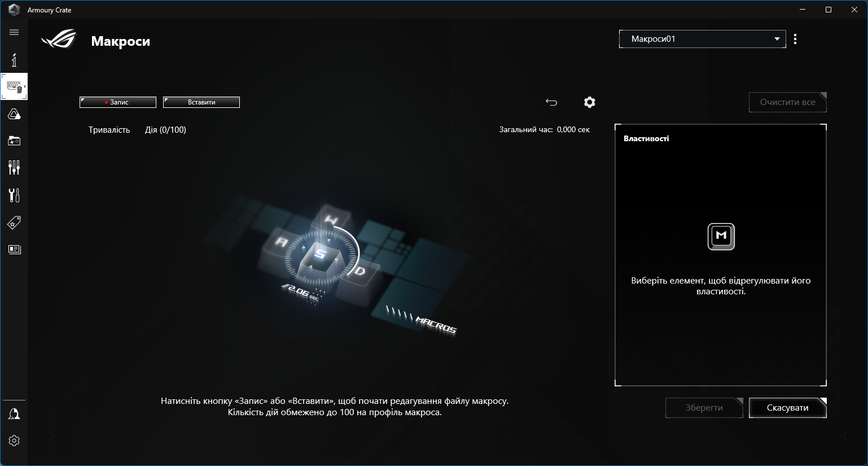
Task: Open the Tools wrench icon
Action: tap(14, 195)
